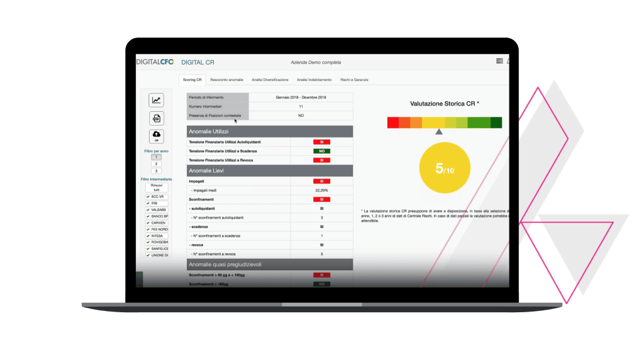Click the Valutazione Storica CR heading
644x338 pixels.
(445, 104)
